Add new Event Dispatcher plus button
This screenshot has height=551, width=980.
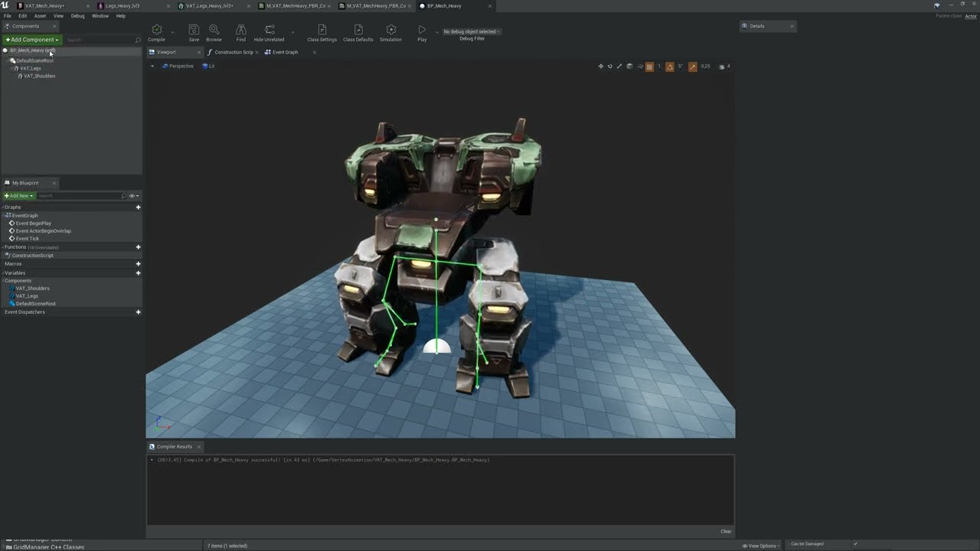tap(138, 312)
